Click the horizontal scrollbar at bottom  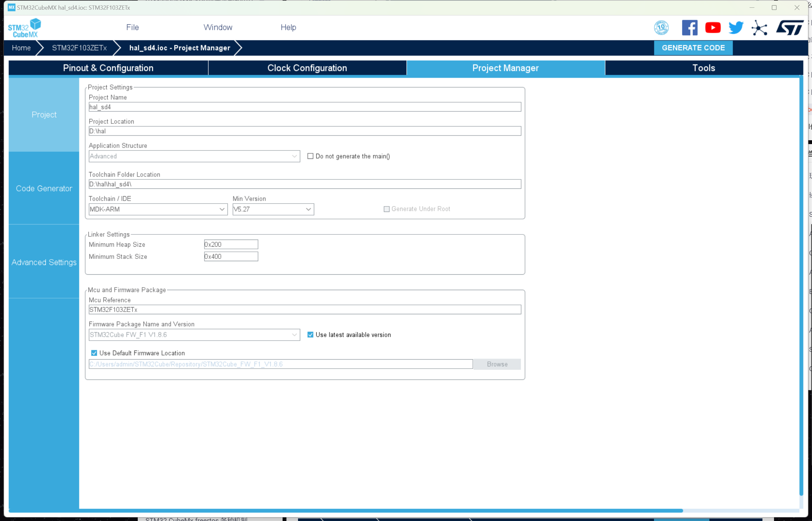pos(345,510)
